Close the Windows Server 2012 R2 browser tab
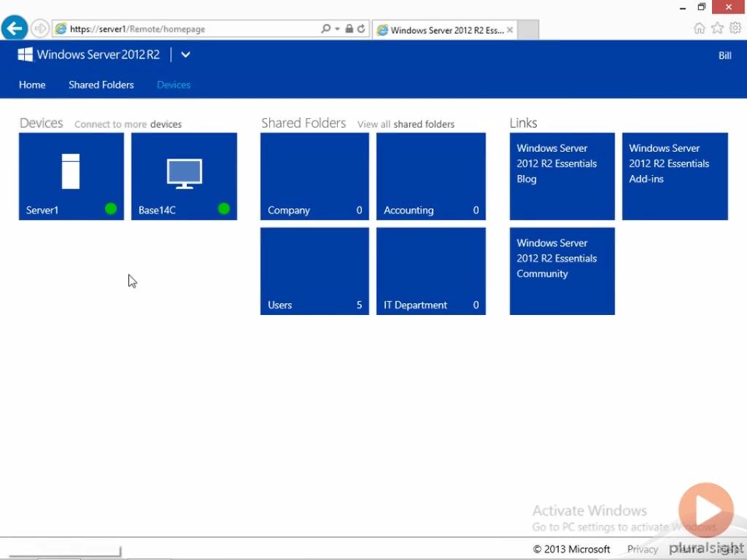The height and width of the screenshot is (560, 747). 510,30
